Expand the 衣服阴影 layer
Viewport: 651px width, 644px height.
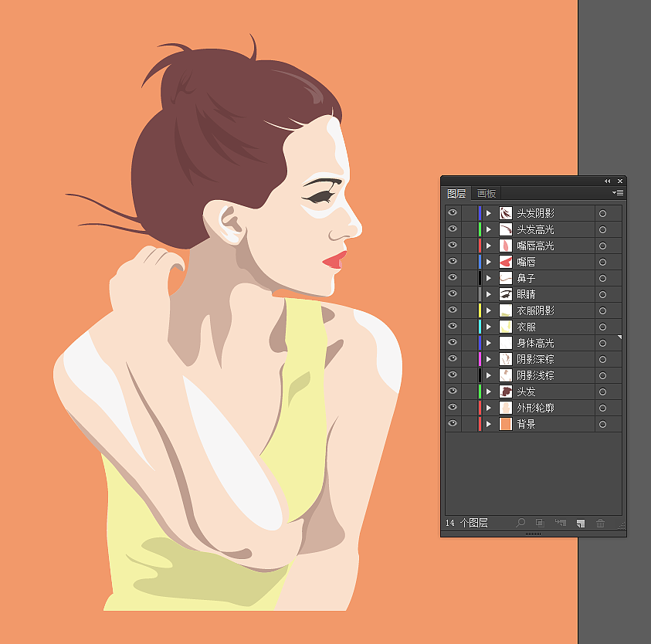tap(489, 310)
